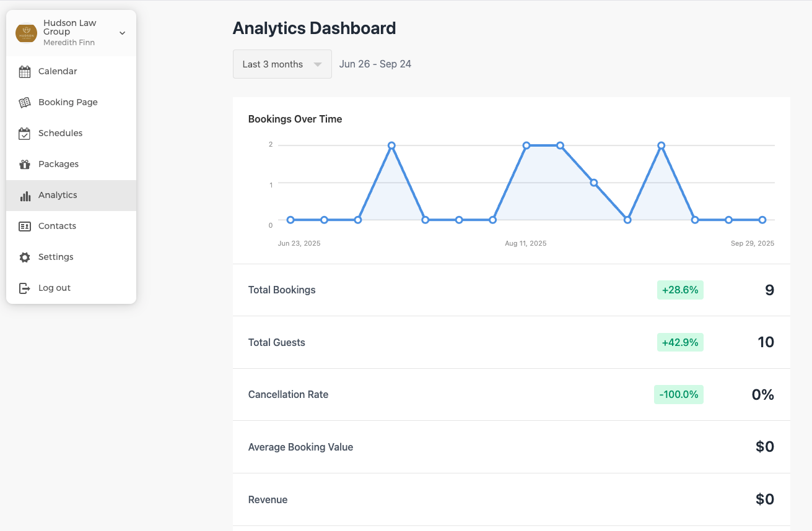Click the first peak data point at value 2
The width and height of the screenshot is (812, 531).
pyautogui.click(x=391, y=145)
